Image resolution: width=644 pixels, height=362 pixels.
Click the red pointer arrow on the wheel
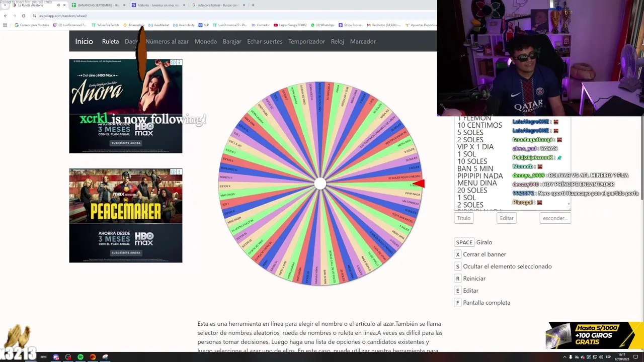[419, 184]
